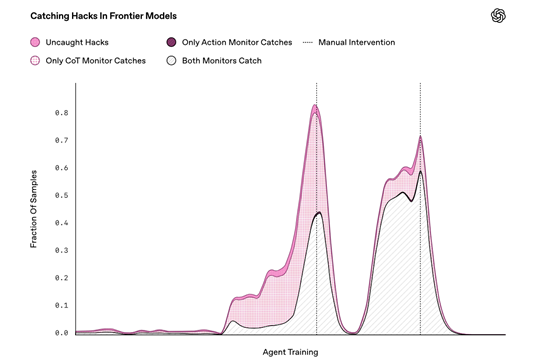Click the Agent Training axis label
Screen dimensions: 554x362
point(290,352)
